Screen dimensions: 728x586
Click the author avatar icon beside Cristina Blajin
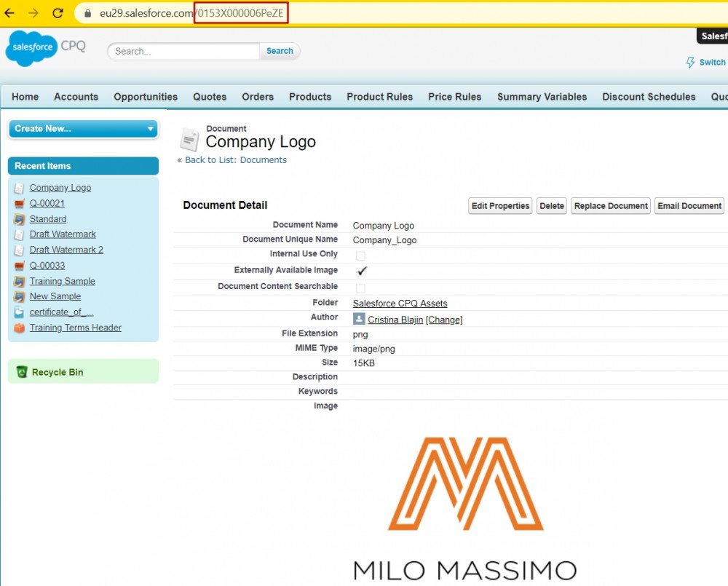[359, 319]
